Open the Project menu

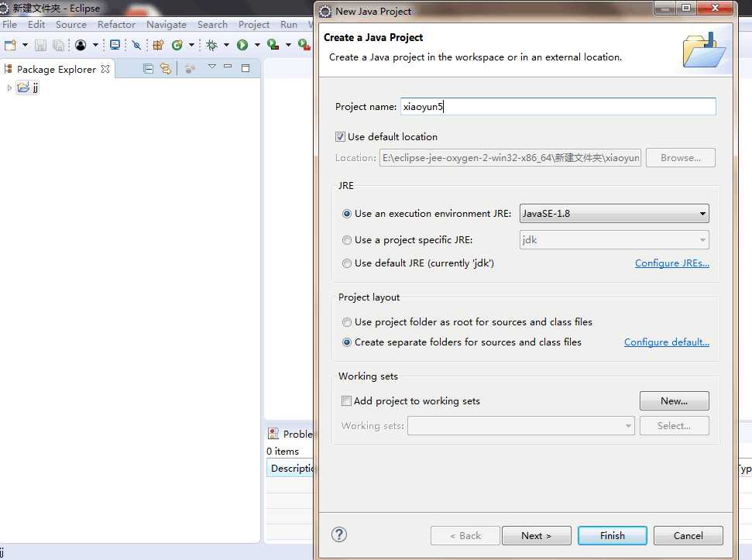[254, 25]
